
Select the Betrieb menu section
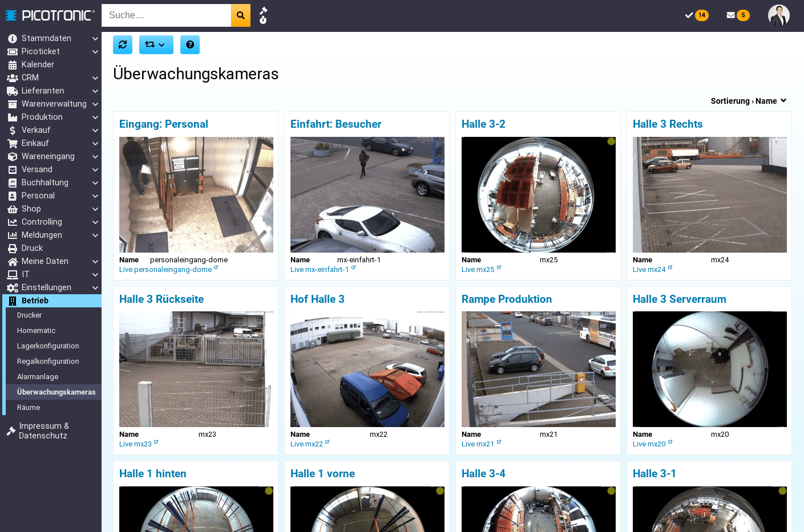52,300
